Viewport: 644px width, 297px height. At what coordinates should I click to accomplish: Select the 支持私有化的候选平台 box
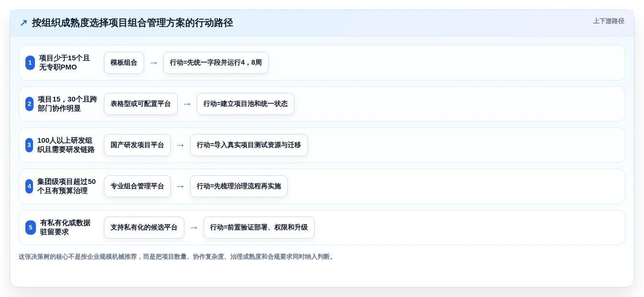(144, 228)
